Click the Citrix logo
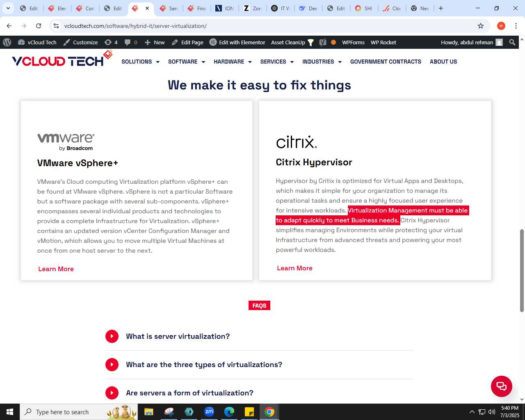525x420 pixels. coord(297,142)
